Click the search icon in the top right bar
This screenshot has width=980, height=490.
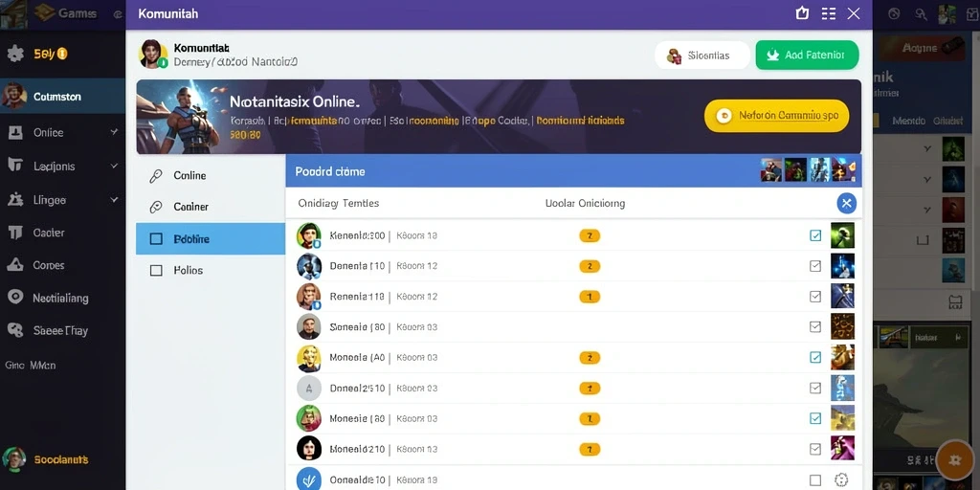pos(921,13)
